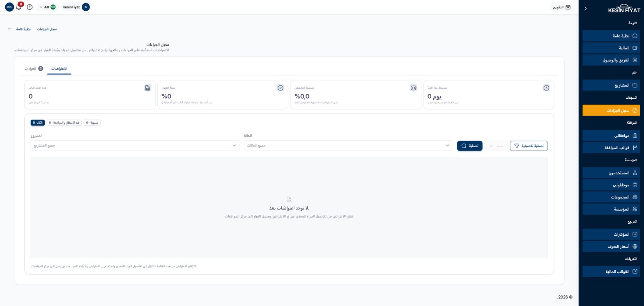Click the clipboard icon next to موافقاتي
644x306 pixels.
(635, 135)
